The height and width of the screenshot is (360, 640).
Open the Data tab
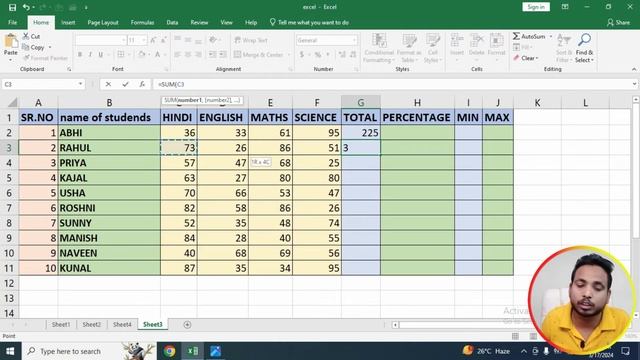pyautogui.click(x=172, y=22)
